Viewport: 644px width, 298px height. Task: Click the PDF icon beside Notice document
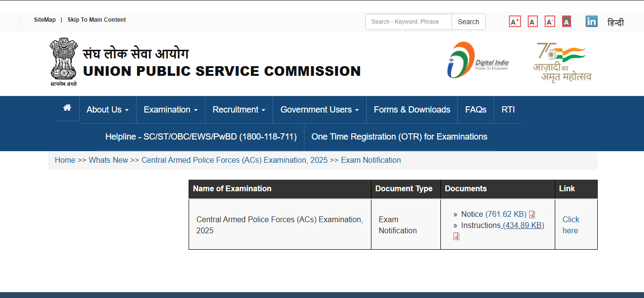[532, 214]
